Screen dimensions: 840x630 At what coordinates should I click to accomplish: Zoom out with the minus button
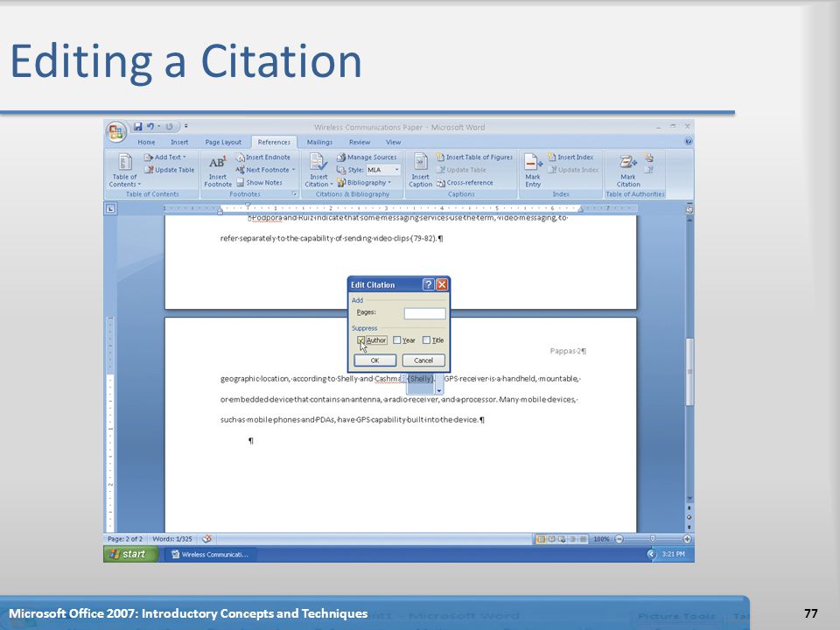pos(619,539)
